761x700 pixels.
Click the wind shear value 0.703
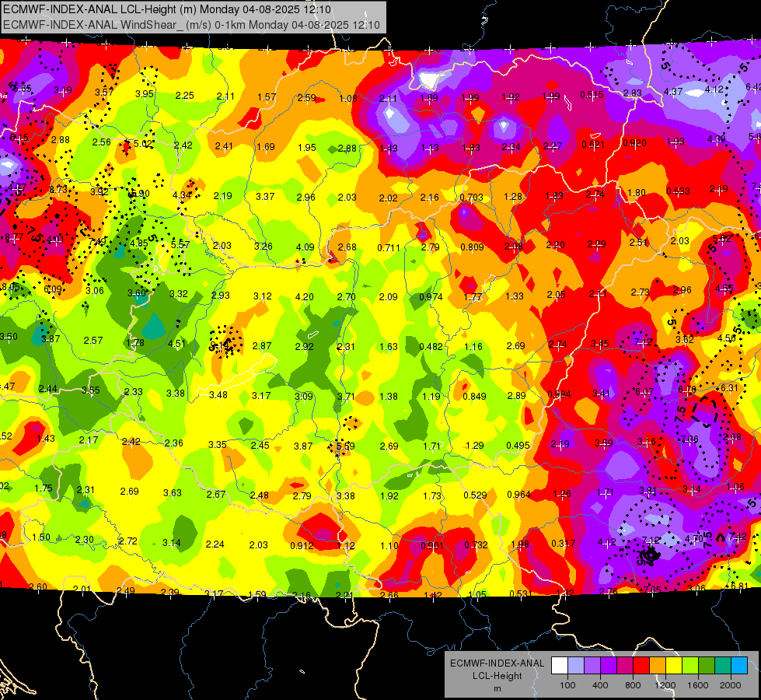coord(471,198)
